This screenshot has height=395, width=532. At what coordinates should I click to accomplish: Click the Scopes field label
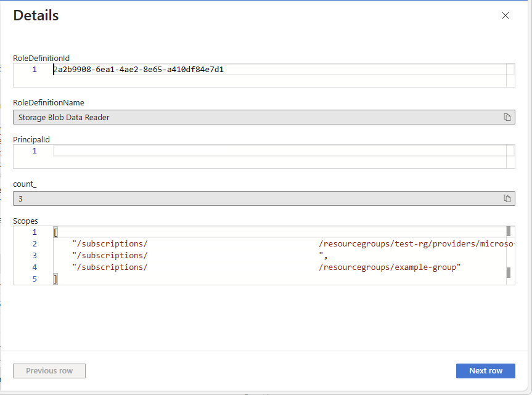click(x=25, y=221)
